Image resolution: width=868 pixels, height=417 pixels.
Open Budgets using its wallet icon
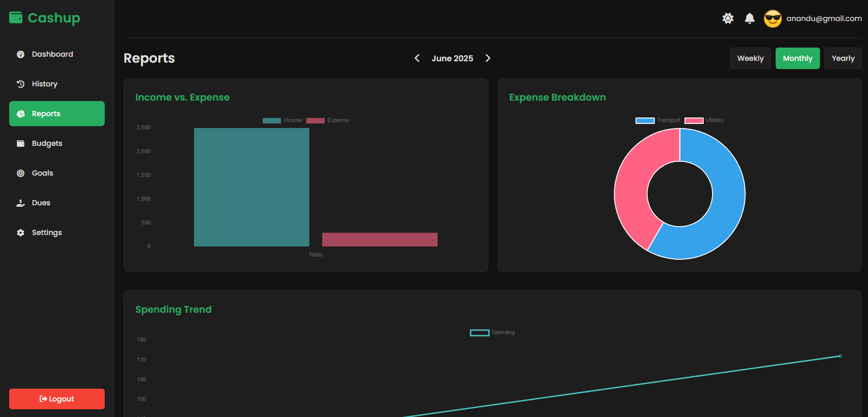[x=20, y=143]
